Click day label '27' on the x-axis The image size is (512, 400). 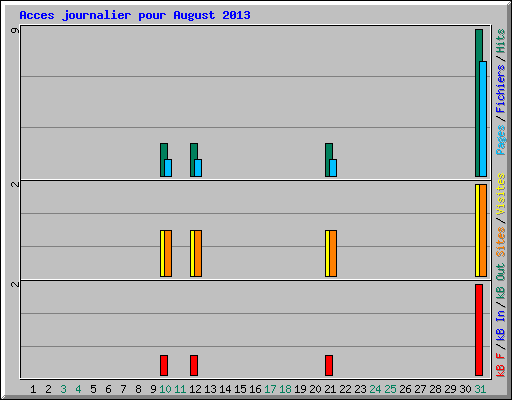(420, 389)
